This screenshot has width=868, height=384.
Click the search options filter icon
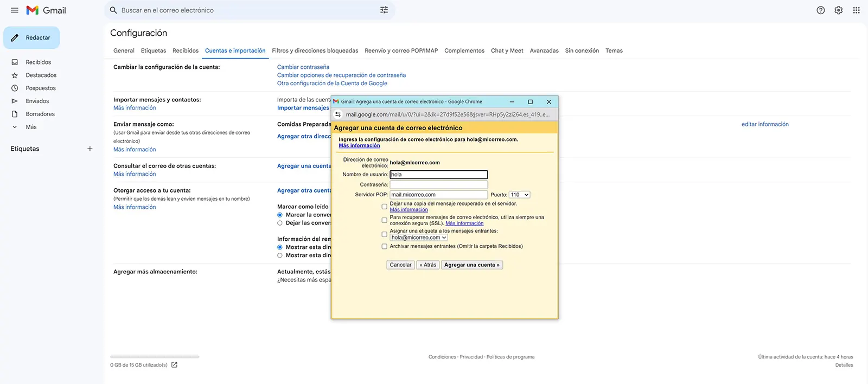coord(384,10)
